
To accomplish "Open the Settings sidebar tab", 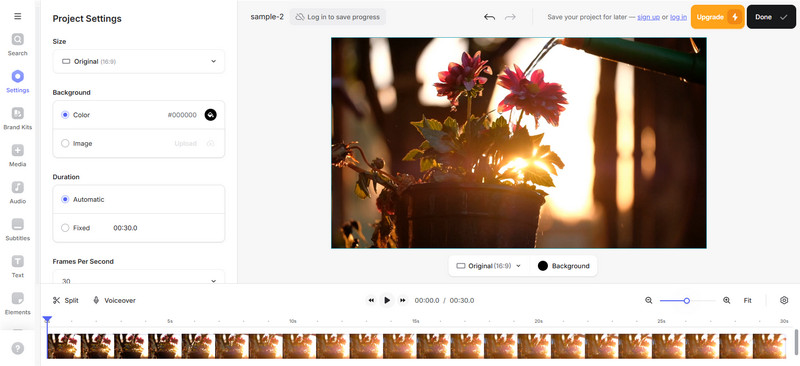I will [x=17, y=82].
